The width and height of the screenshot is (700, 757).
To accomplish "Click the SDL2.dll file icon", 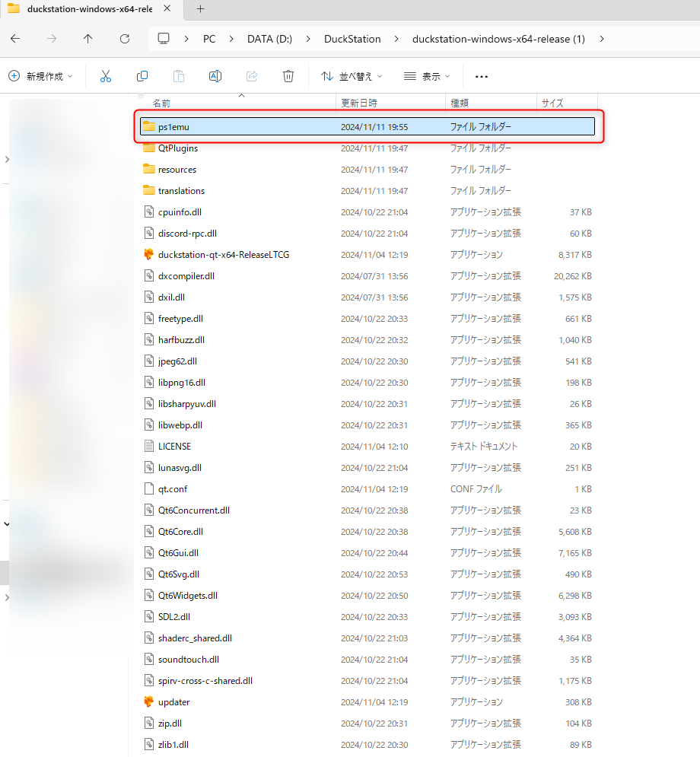I will pyautogui.click(x=149, y=616).
